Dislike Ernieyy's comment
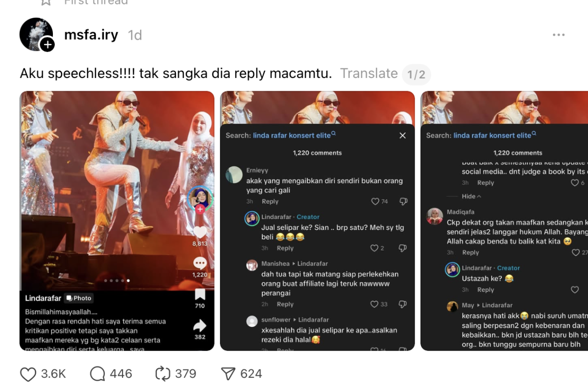 [x=403, y=201]
